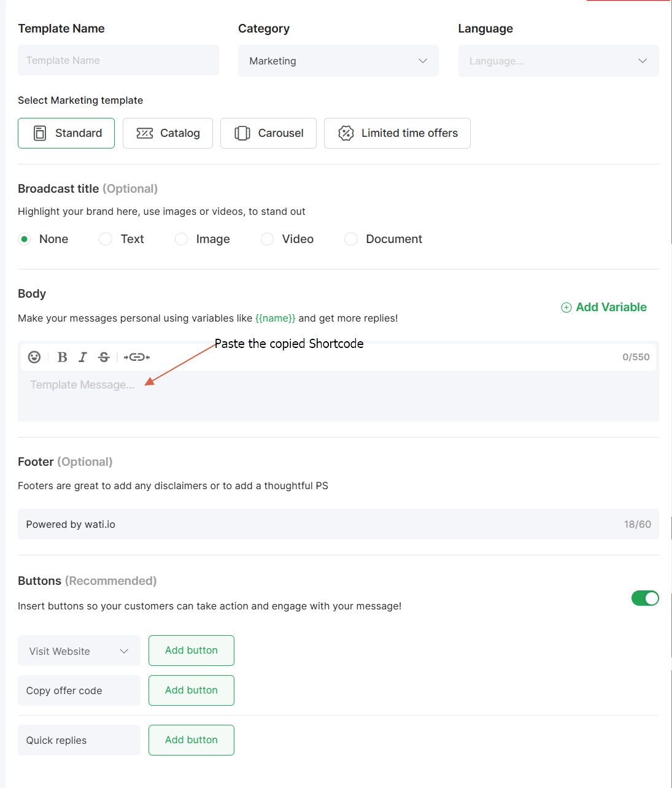The height and width of the screenshot is (788, 672).
Task: Select the Limited time offers template
Action: pos(397,133)
